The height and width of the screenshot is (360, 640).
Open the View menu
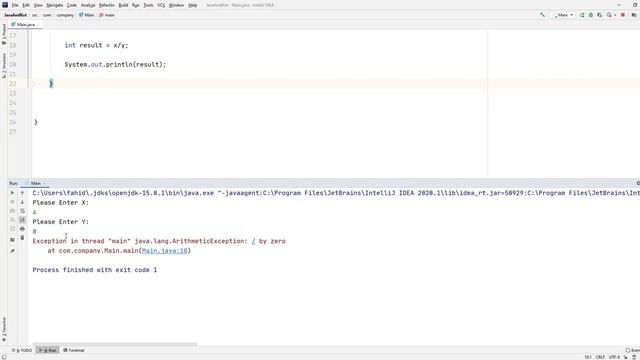pyautogui.click(x=38, y=5)
